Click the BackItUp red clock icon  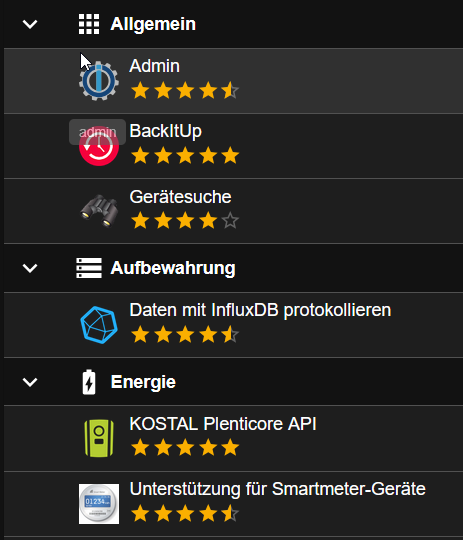coord(99,146)
